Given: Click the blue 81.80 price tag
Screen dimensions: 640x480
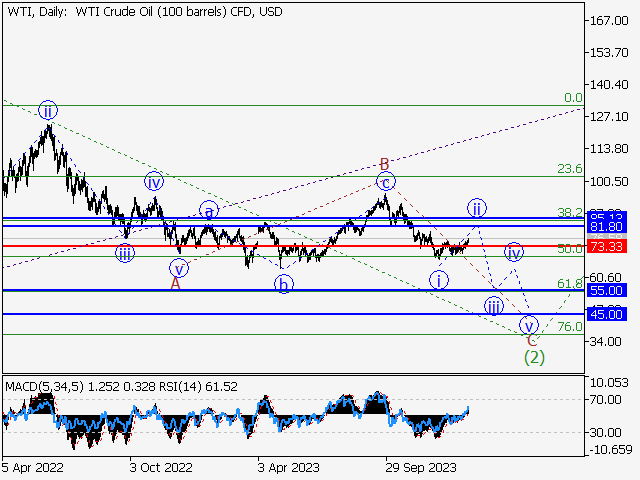Looking at the screenshot, I should pos(607,227).
